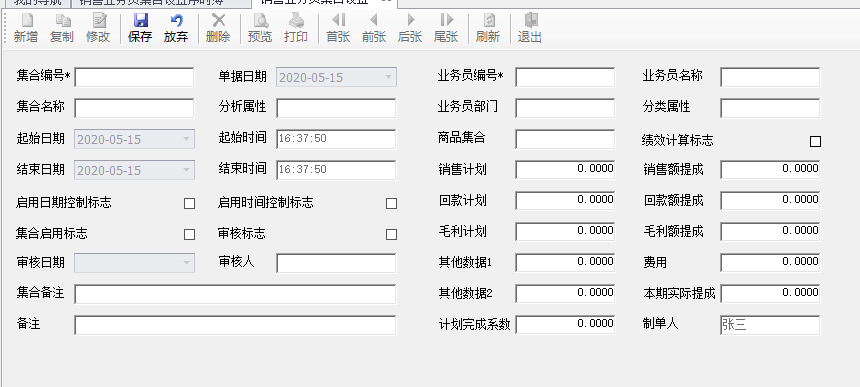The image size is (860, 387).
Task: Click the 业务员名称 input field
Action: point(770,77)
